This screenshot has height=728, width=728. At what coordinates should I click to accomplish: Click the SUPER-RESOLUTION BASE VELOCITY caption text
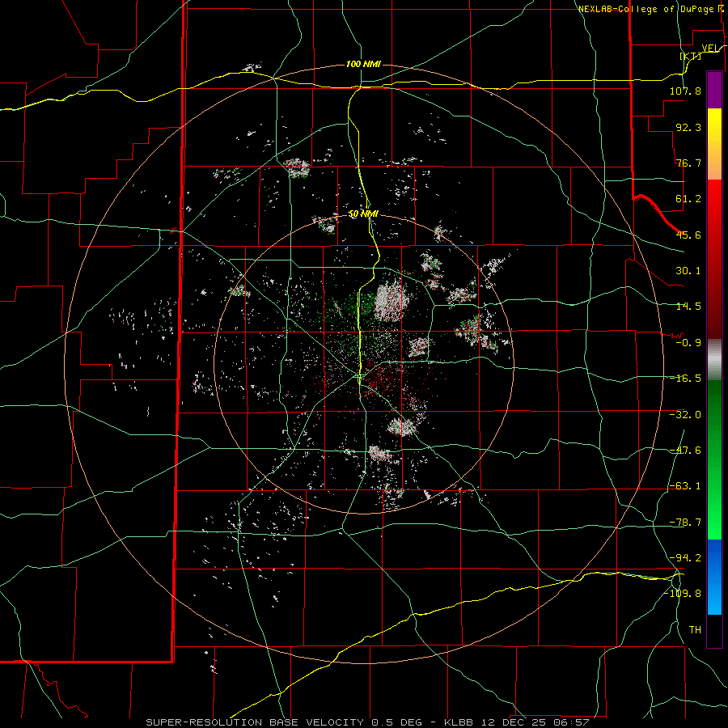(256, 722)
